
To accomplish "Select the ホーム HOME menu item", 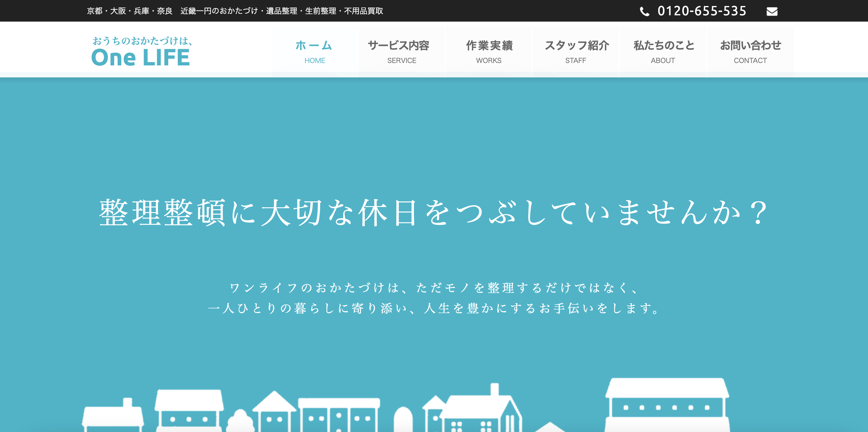I will click(x=315, y=52).
